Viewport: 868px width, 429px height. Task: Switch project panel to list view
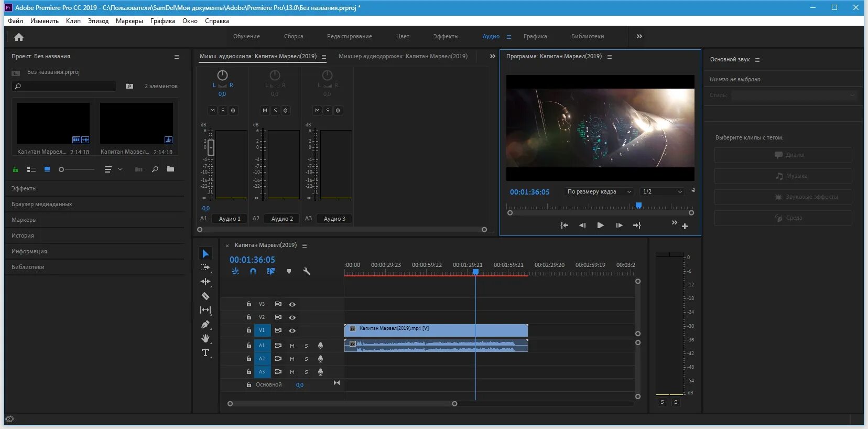pyautogui.click(x=31, y=169)
